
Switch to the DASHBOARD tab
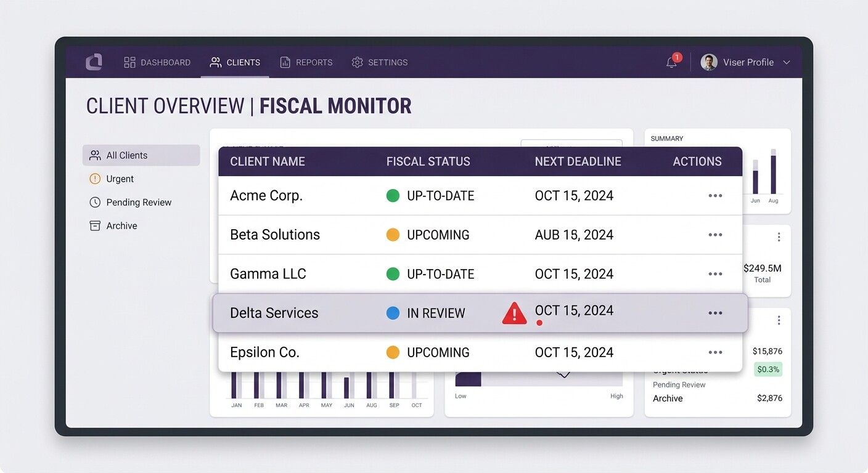(x=157, y=62)
